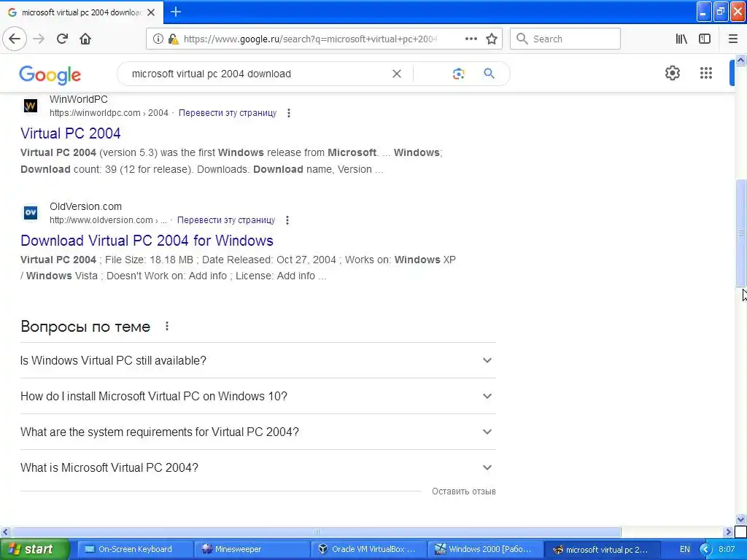Switch to Oracle VM VirtualBox taskbar item
Image resolution: width=747 pixels, height=560 pixels.
(368, 550)
